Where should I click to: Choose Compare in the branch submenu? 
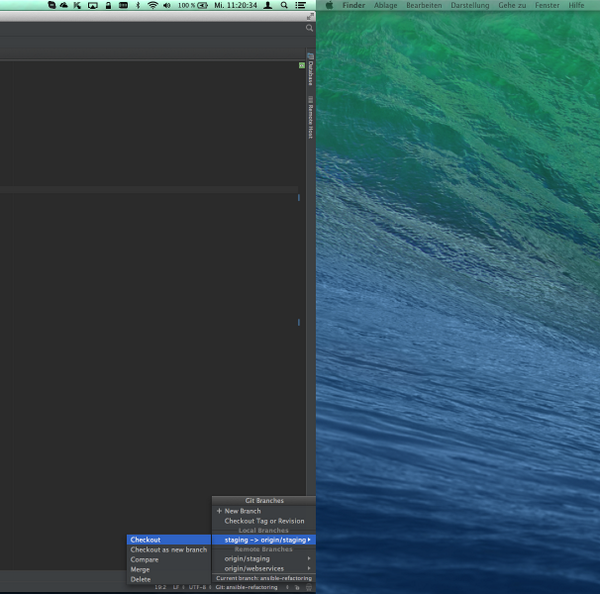click(x=169, y=560)
